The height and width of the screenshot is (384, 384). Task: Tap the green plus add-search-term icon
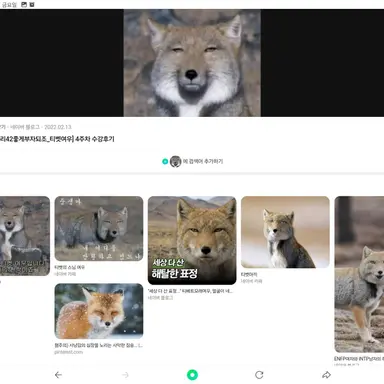click(165, 161)
